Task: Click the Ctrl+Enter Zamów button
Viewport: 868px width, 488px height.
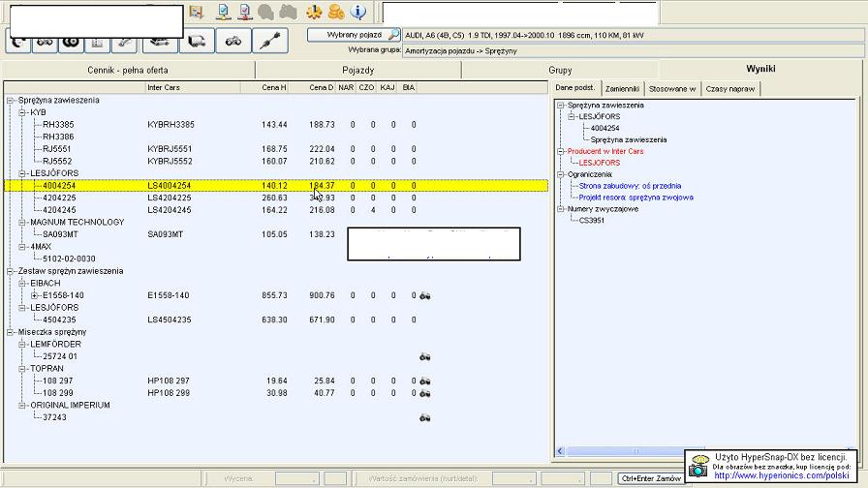Action: tap(652, 478)
